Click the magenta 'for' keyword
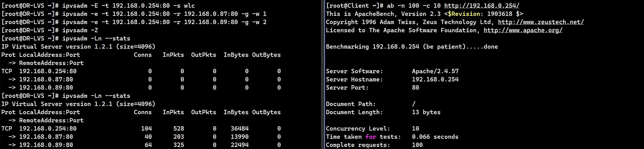The image size is (644, 149). 371,137
